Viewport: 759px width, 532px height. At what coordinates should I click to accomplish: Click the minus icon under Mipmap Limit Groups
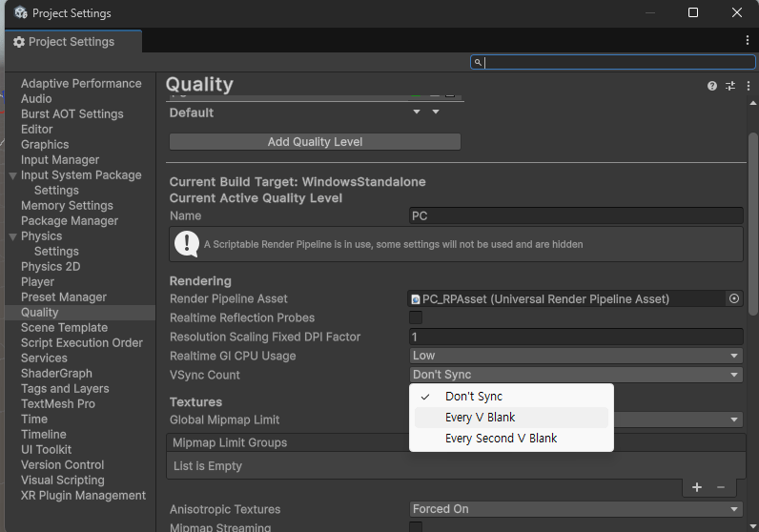tap(721, 487)
